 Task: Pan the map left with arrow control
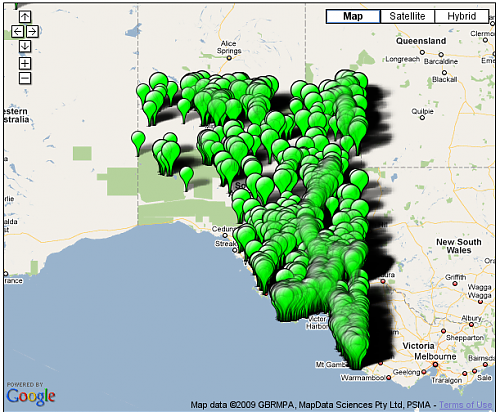point(18,32)
